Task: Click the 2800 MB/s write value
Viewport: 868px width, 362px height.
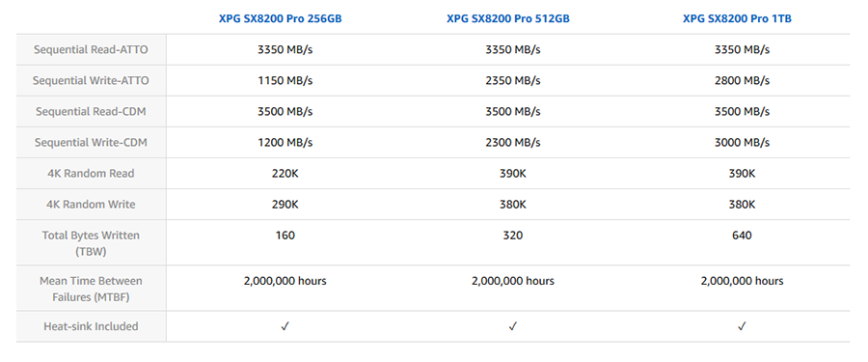Action: pyautogui.click(x=742, y=80)
